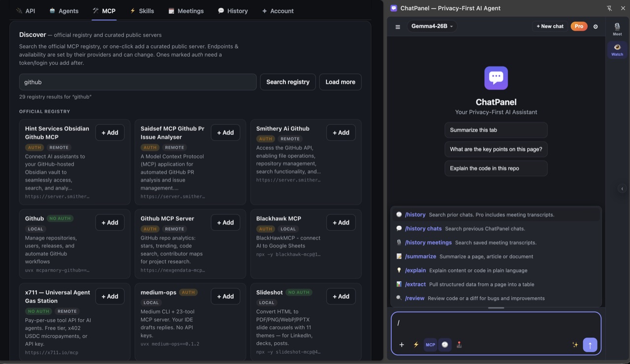Select the /explain command
The image size is (630, 364).
click(496, 271)
